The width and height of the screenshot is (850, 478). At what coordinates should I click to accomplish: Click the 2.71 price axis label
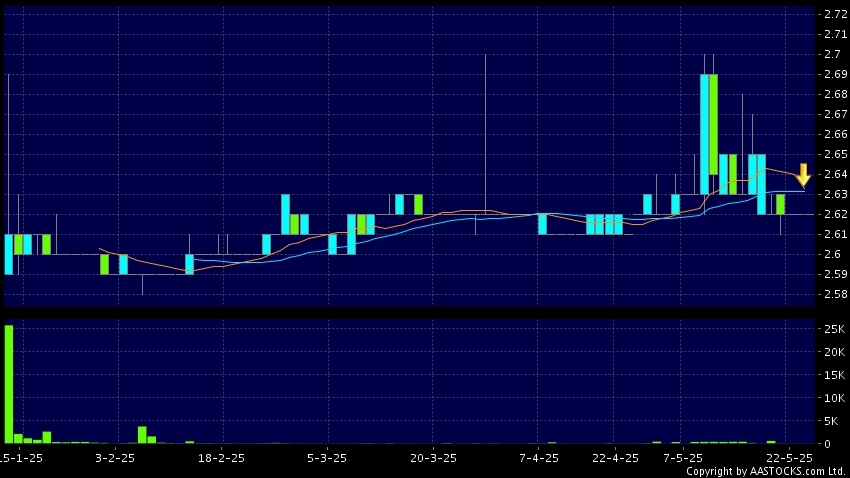point(835,34)
